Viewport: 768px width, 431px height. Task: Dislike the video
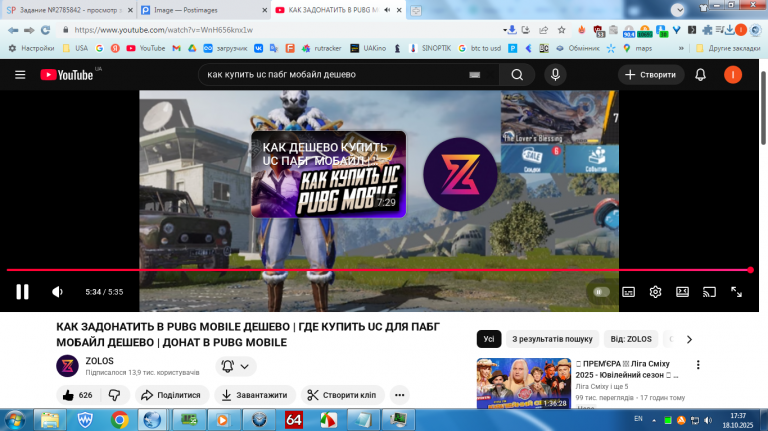[115, 395]
